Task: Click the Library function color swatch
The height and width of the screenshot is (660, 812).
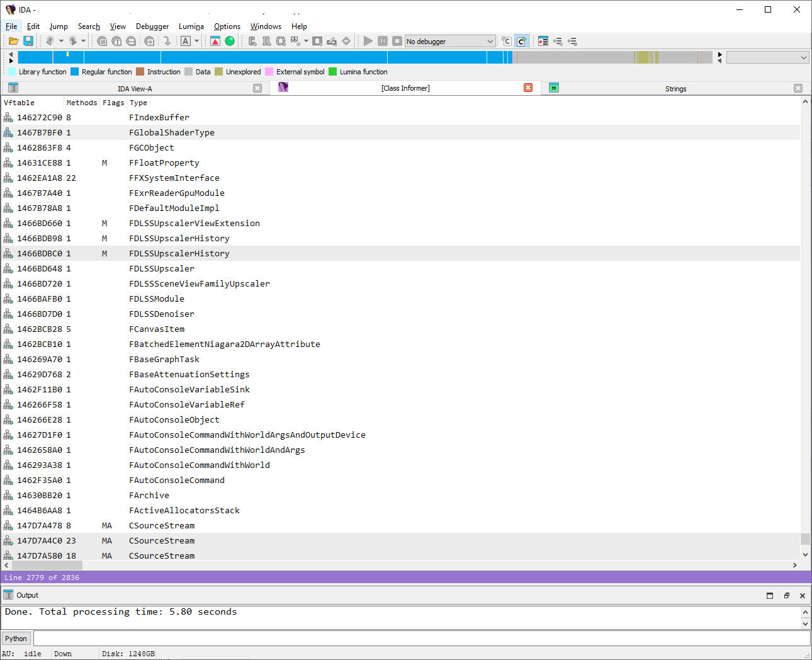Action: (12, 72)
